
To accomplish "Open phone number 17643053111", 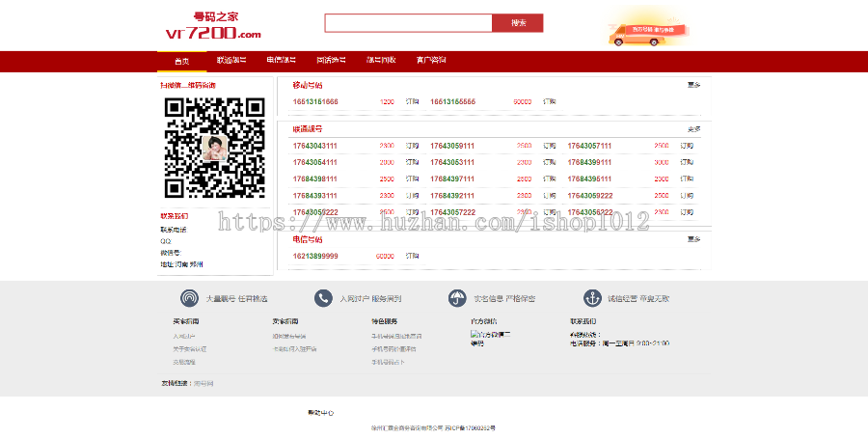I will (452, 162).
